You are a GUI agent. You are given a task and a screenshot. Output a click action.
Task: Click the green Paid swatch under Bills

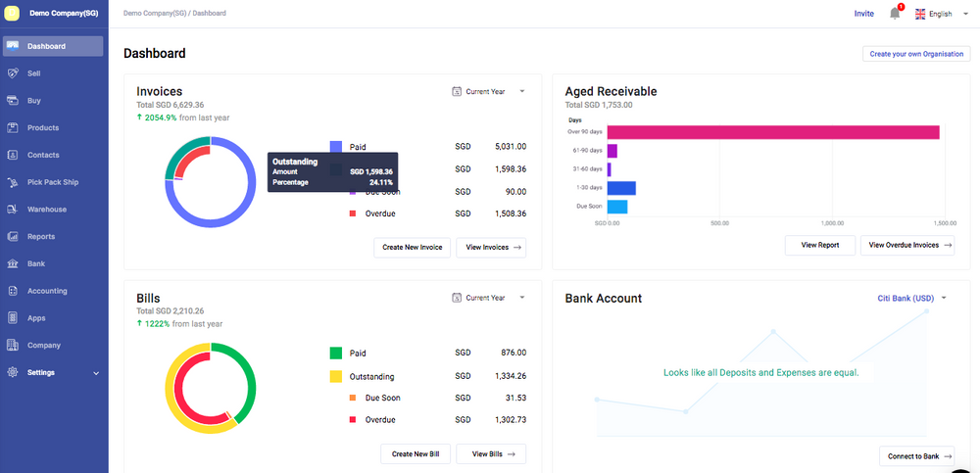[336, 353]
